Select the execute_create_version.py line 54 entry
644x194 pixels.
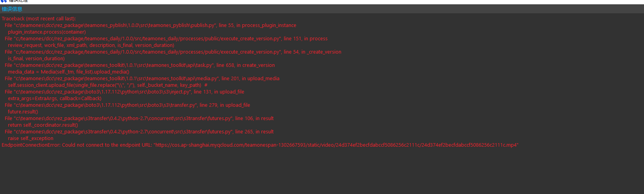click(173, 52)
